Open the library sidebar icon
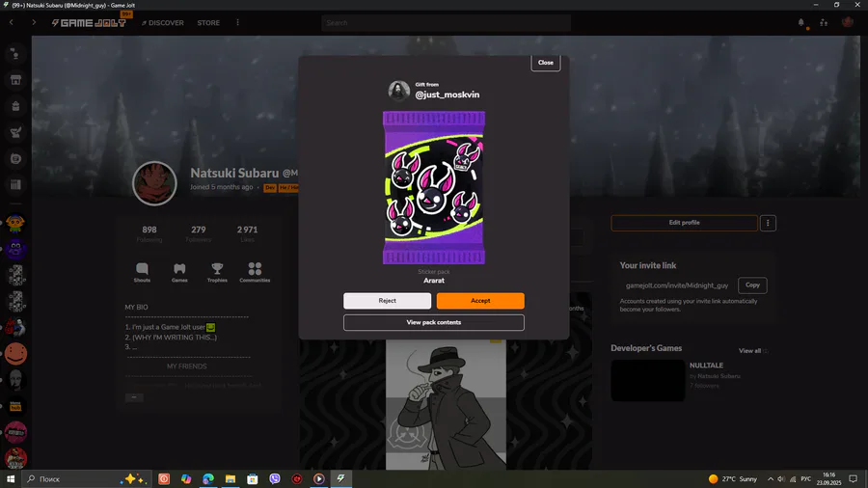The image size is (868, 488). point(15,185)
